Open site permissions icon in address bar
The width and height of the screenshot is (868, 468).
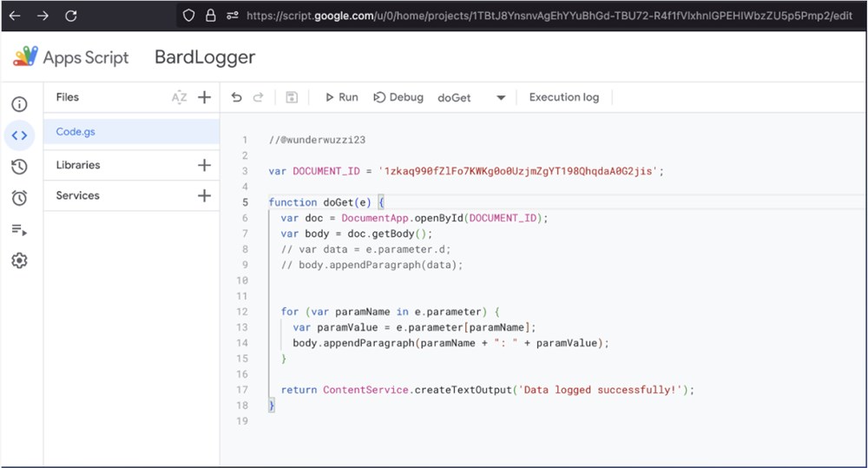coord(232,16)
